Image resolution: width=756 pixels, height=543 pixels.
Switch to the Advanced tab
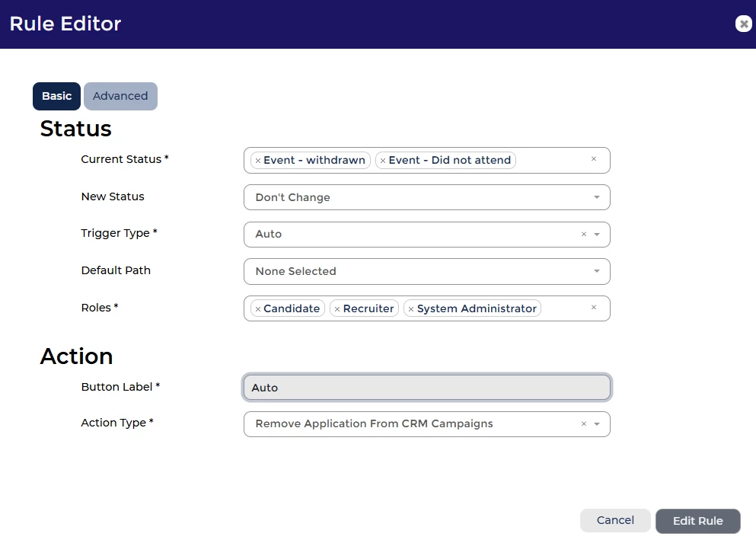click(x=120, y=97)
